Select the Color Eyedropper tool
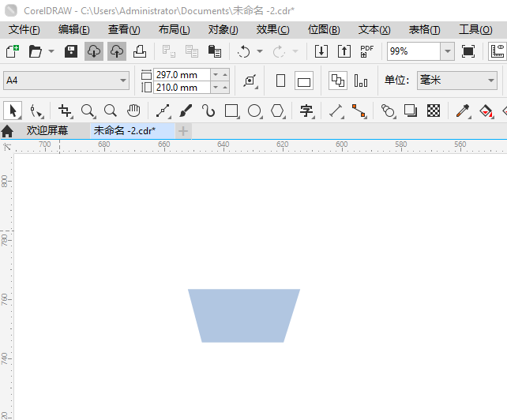This screenshot has height=420, width=507. [463, 111]
